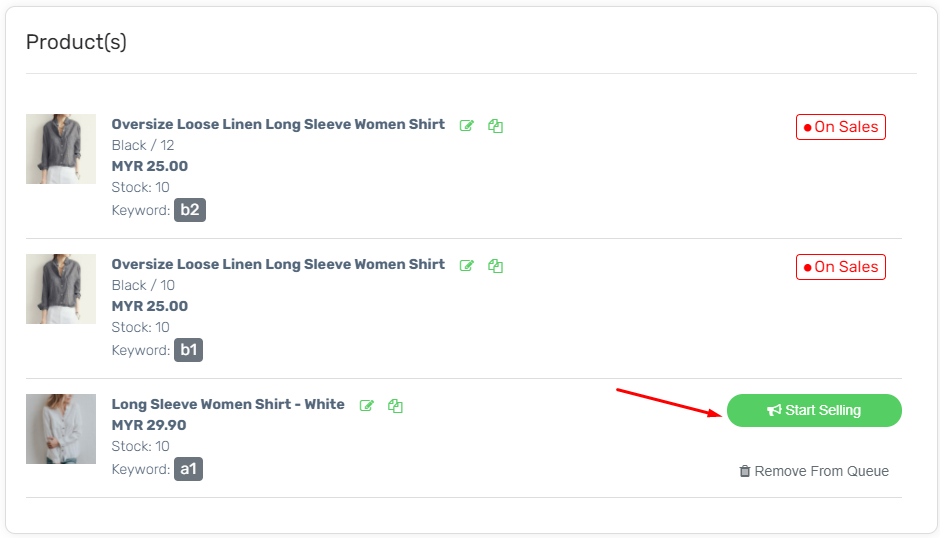
Task: Click On Sales badge for Black / 12
Action: (841, 127)
